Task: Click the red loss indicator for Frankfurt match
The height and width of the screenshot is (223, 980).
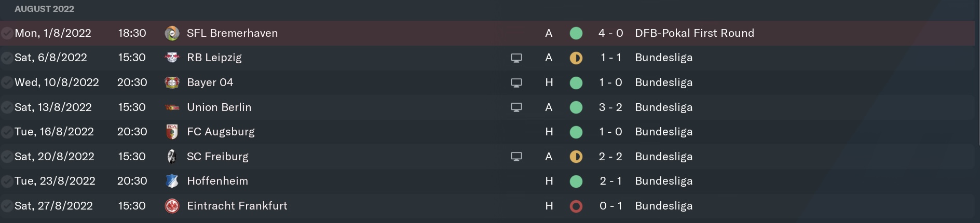Action: (x=576, y=206)
